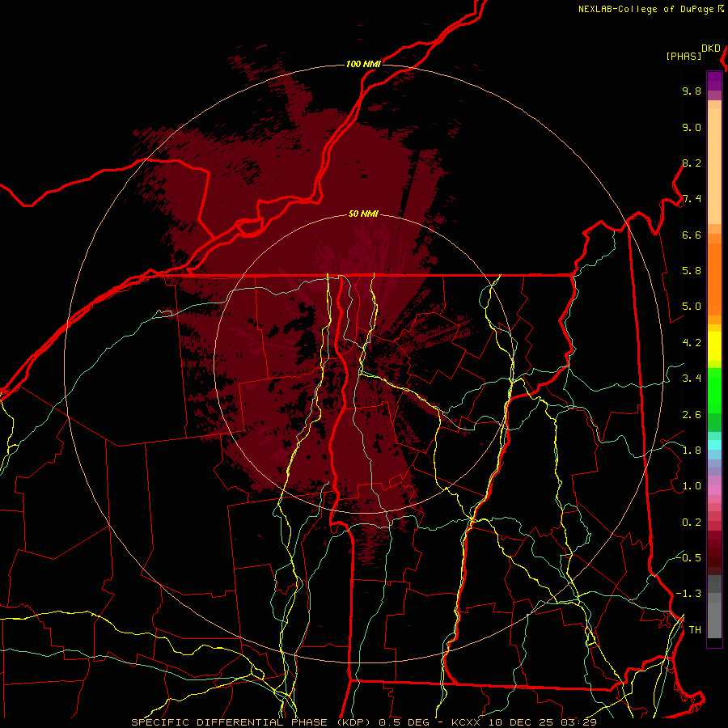The height and width of the screenshot is (728, 728).
Task: Click the 9.8 color scale value
Action: coord(692,91)
